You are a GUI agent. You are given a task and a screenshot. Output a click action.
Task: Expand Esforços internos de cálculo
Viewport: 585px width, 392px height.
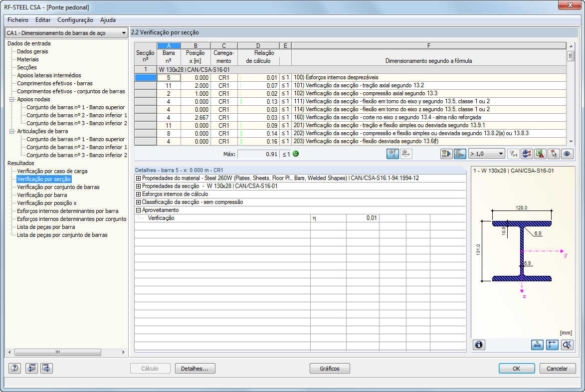[139, 195]
